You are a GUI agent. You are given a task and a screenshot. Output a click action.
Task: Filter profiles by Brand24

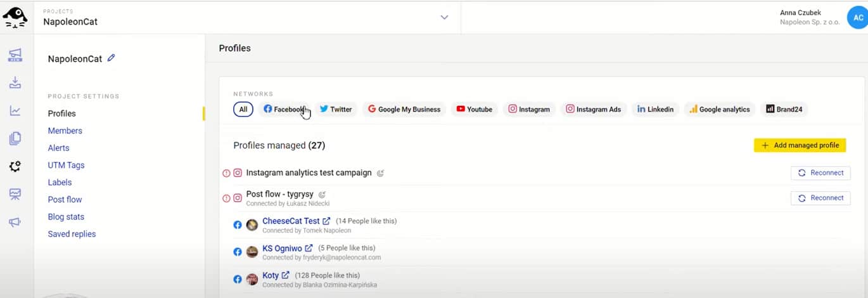point(784,109)
